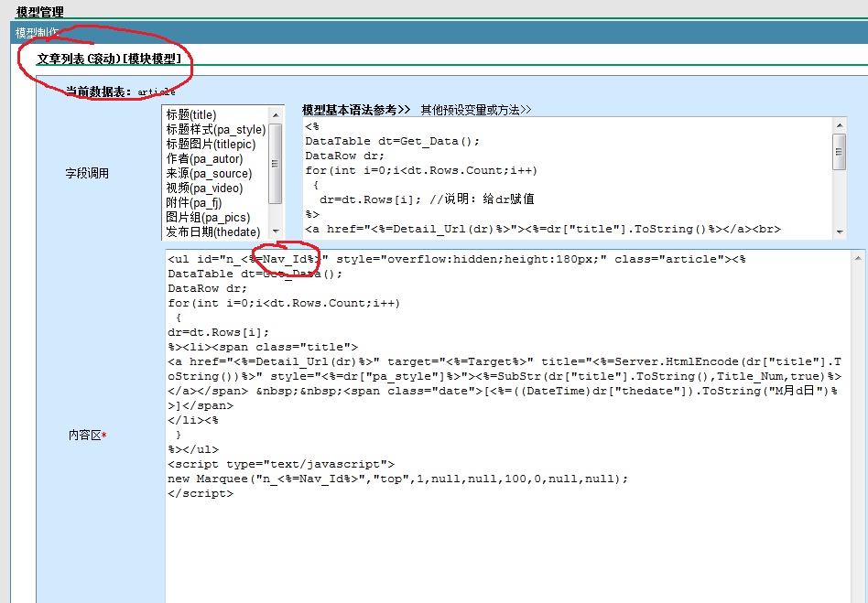Choose 标题图片(titlepic) from field list

211,145
